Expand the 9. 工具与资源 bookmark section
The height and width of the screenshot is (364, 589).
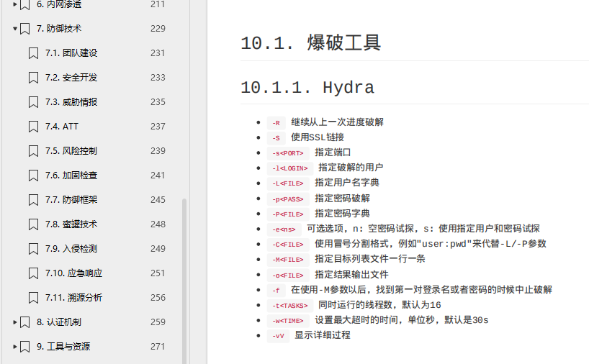click(x=15, y=346)
